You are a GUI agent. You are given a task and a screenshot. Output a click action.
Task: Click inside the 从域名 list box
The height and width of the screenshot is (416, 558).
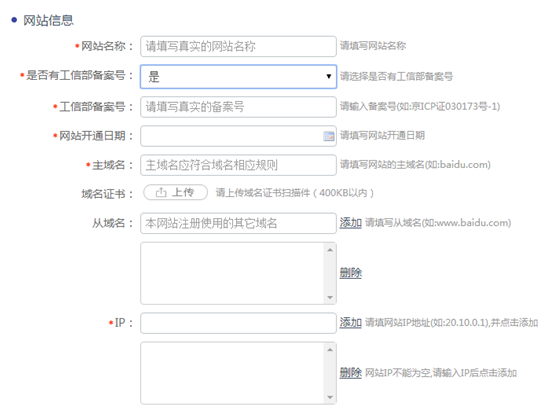tap(233, 273)
